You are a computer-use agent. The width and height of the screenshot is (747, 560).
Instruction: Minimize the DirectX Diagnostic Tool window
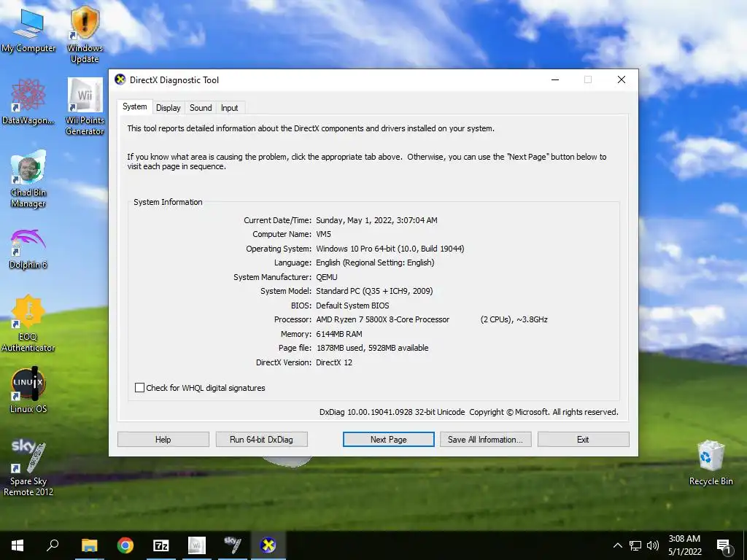tap(555, 79)
